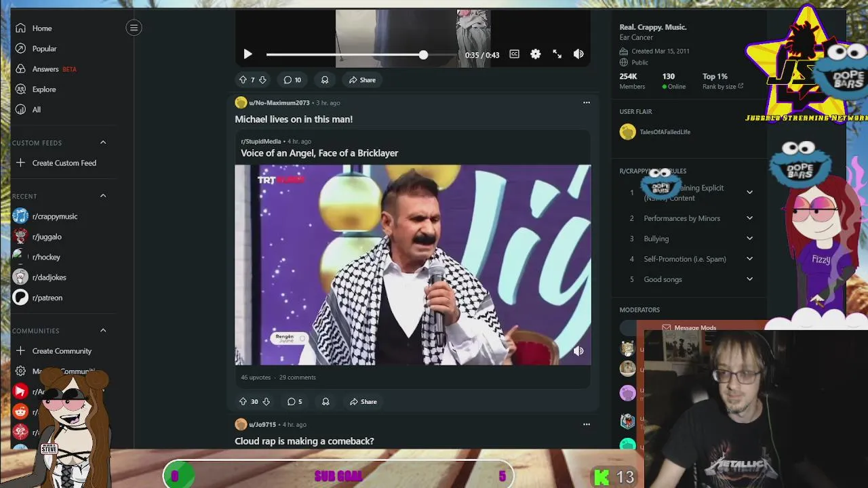
Task: Enter fullscreen on top video
Action: coord(557,54)
